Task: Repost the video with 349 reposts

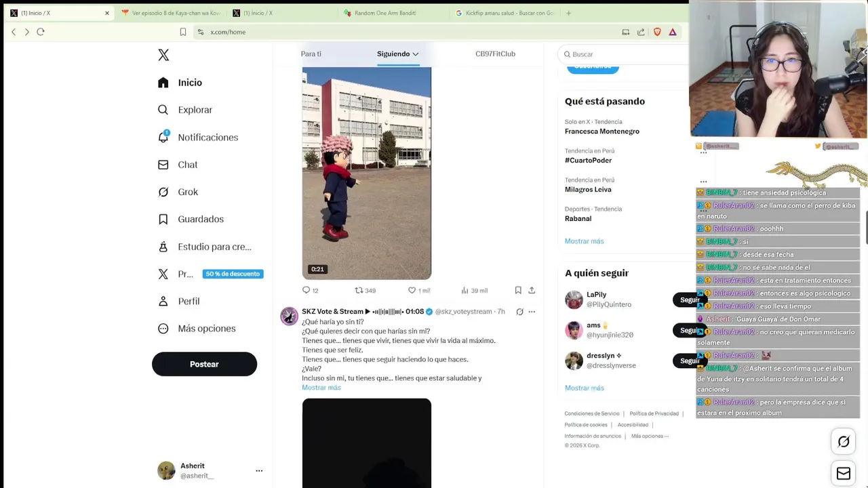Action: click(359, 290)
